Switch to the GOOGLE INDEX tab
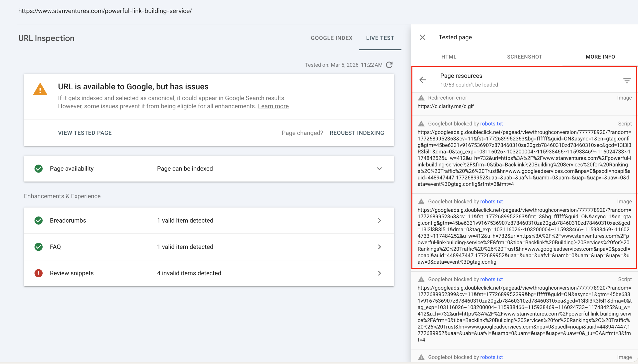 (331, 38)
